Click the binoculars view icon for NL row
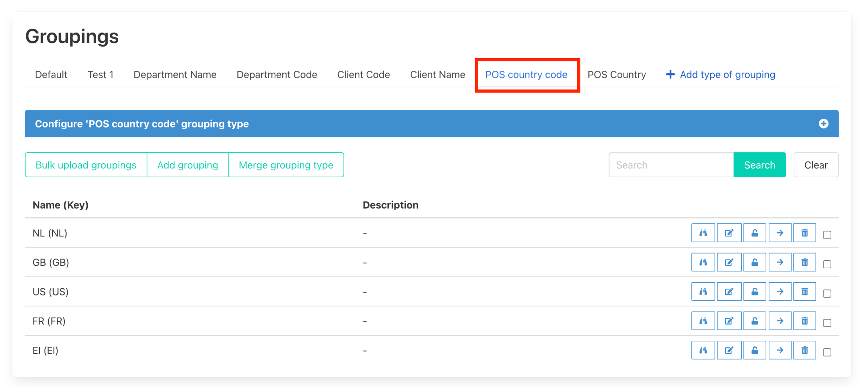The image size is (868, 387). (x=703, y=233)
